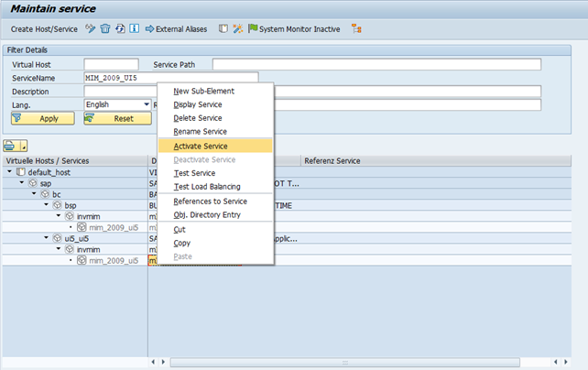Click the Information toolbar icon
This screenshot has width=588, height=370.
tap(135, 29)
